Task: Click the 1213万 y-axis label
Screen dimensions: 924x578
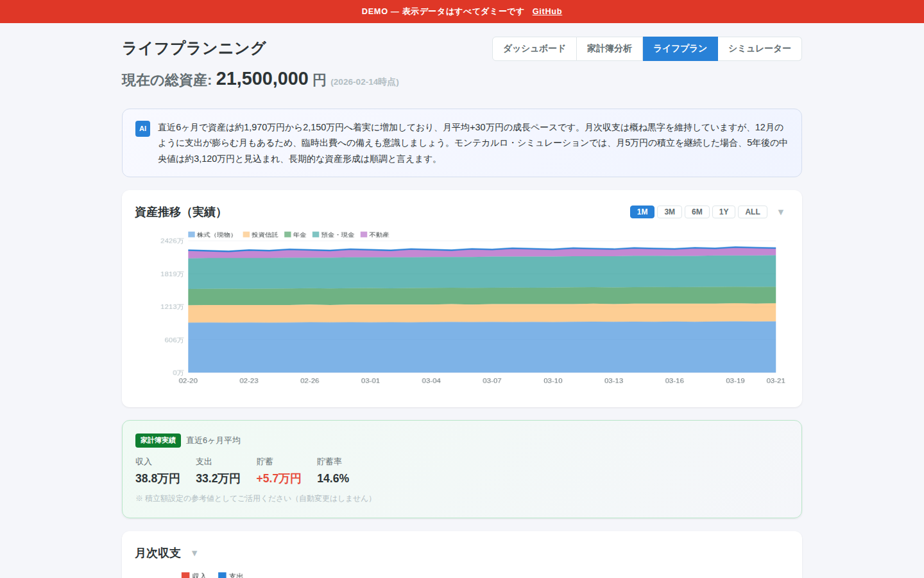Action: coord(172,307)
